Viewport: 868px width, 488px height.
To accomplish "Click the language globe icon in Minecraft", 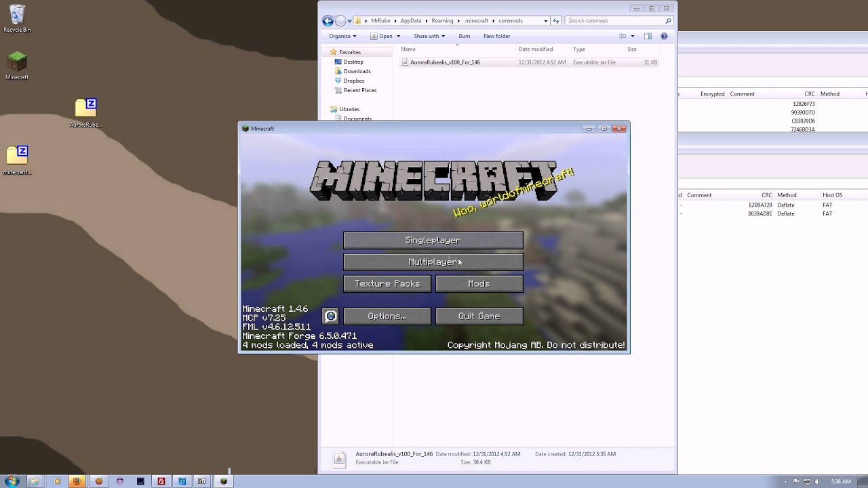I will click(x=330, y=316).
